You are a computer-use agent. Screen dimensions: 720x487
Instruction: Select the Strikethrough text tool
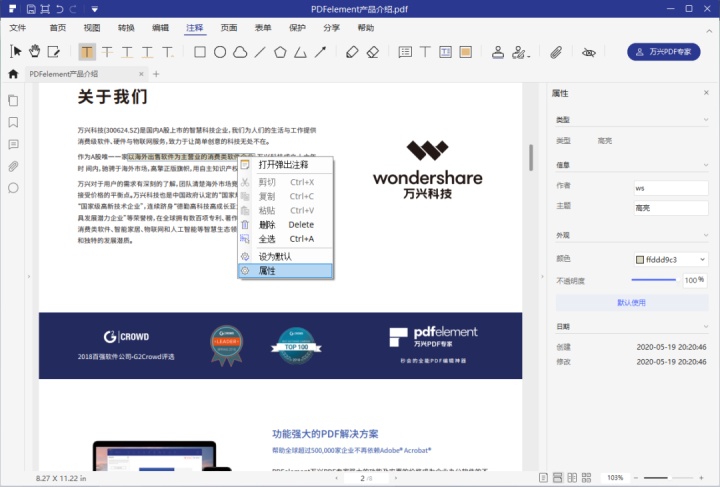point(107,52)
